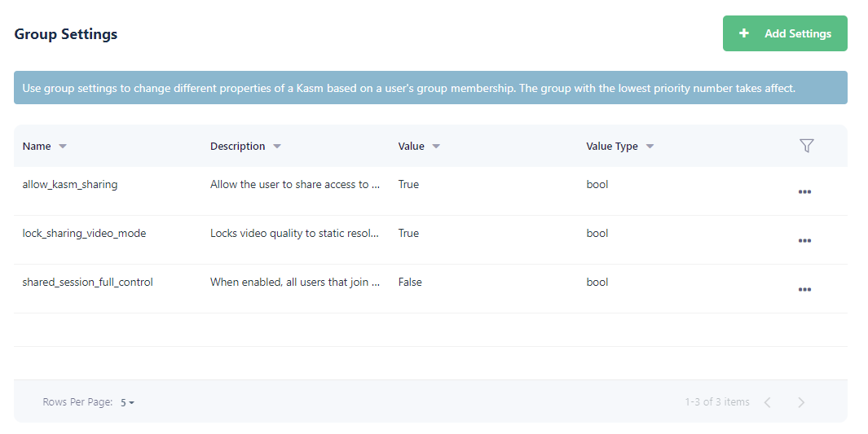Click the truncated description starting 'Locks video quality'
This screenshot has height=434, width=868.
(x=294, y=234)
